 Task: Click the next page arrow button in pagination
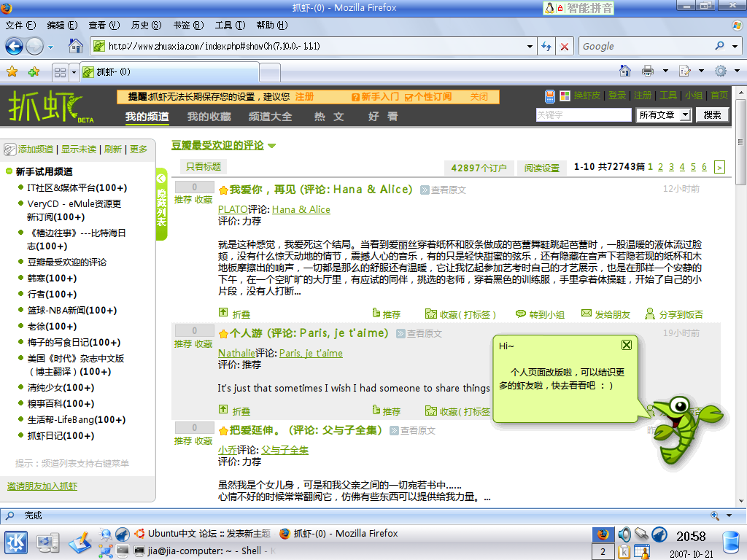tap(719, 167)
